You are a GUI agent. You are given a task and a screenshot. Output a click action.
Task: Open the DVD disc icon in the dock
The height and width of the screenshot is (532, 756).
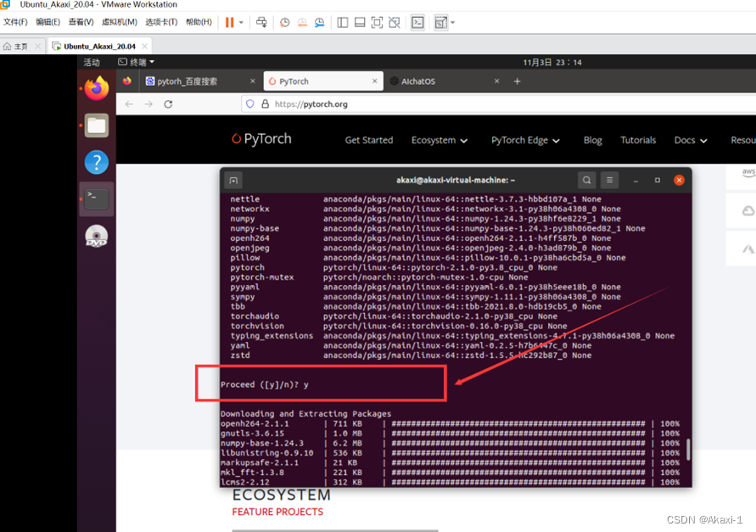(97, 236)
